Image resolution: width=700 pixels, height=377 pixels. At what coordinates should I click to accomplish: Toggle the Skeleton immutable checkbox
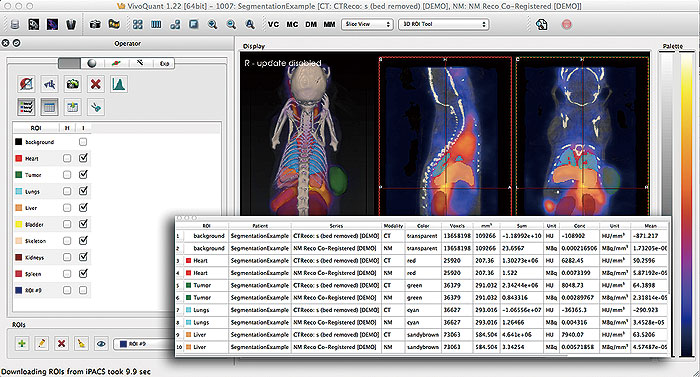tap(83, 240)
